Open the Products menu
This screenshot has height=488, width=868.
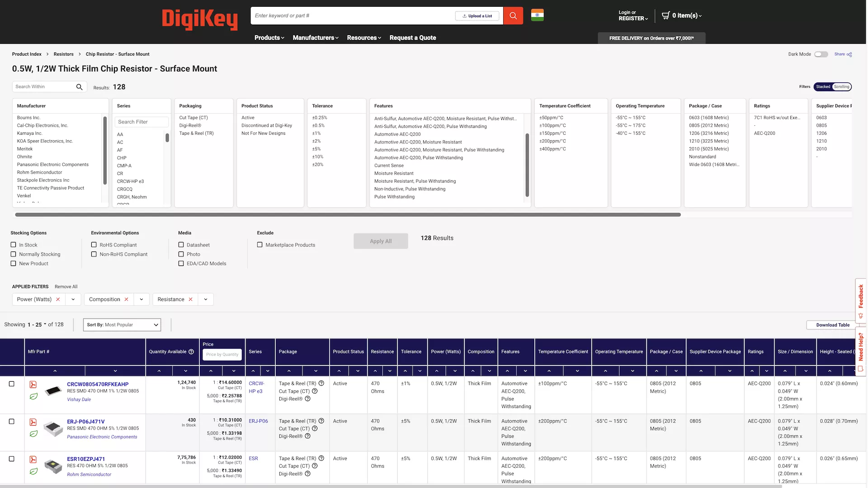(269, 38)
